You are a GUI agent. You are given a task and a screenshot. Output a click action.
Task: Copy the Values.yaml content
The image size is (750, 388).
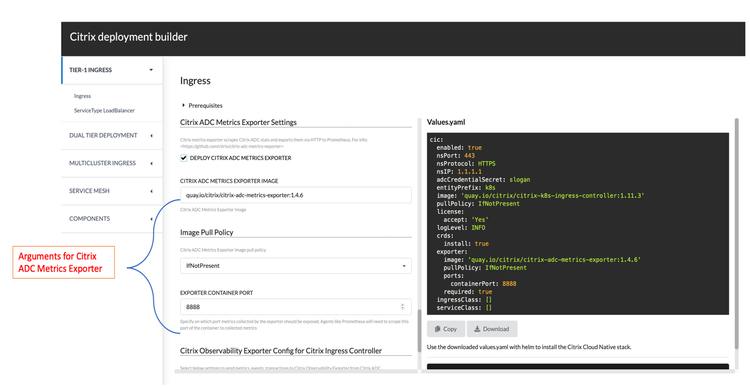point(446,329)
